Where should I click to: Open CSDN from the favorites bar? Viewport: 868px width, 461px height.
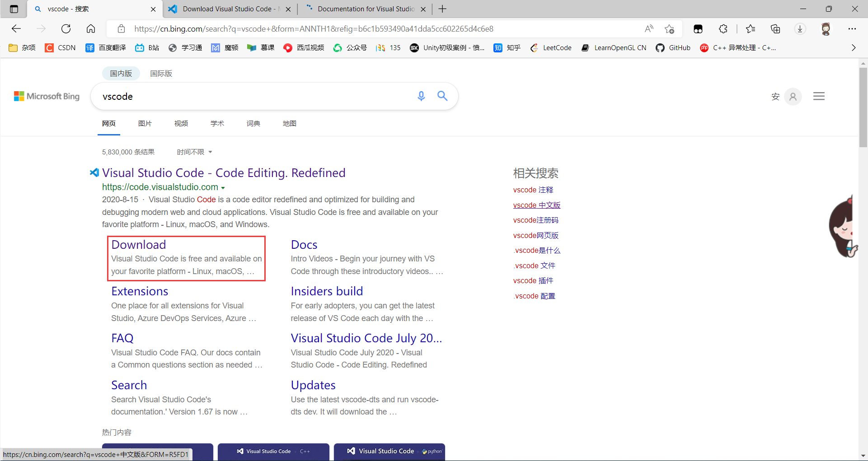60,47
